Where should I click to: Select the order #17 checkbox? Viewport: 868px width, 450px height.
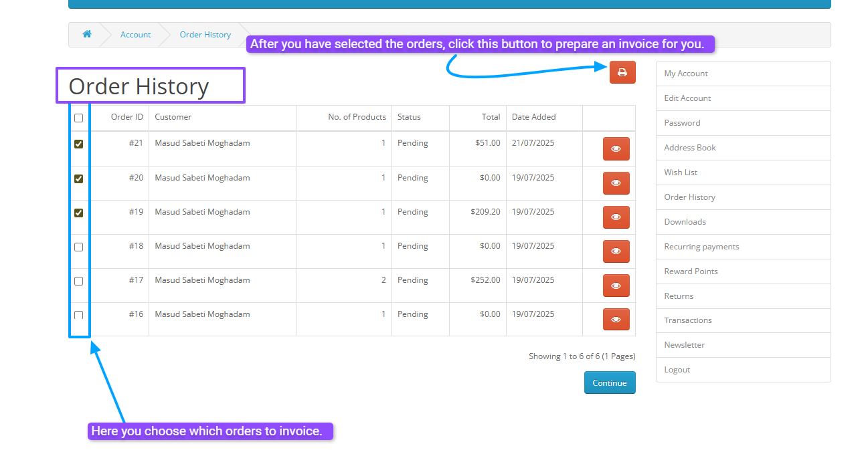pyautogui.click(x=78, y=281)
